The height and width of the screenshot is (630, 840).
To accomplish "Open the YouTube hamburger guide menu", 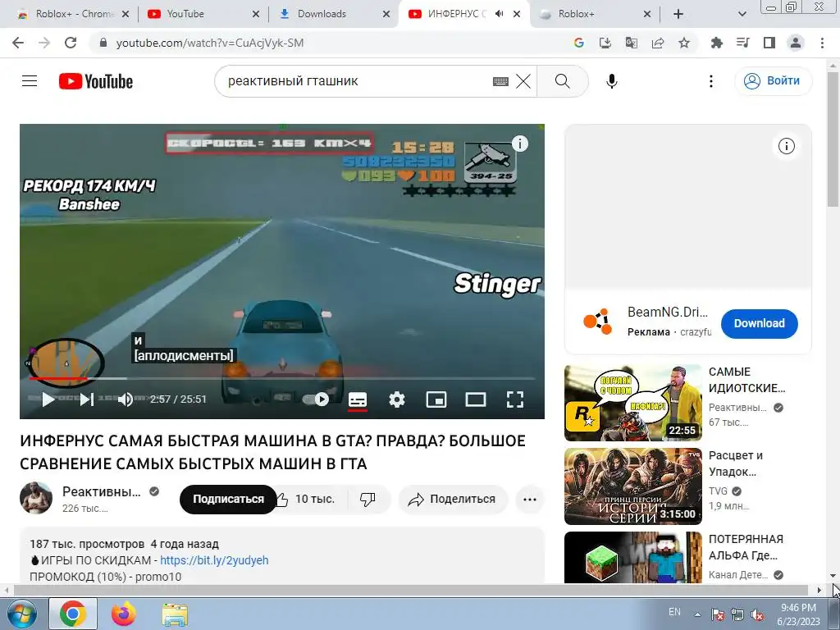I will [30, 81].
